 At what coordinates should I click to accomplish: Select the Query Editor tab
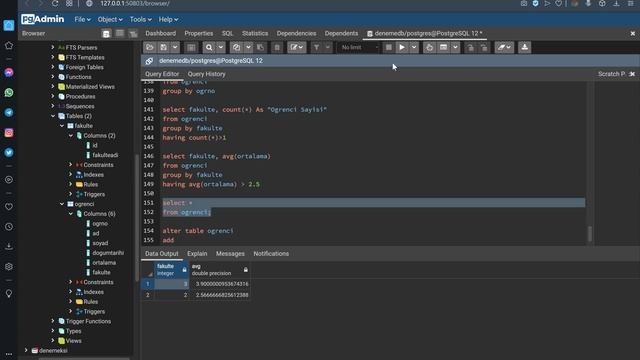pyautogui.click(x=162, y=74)
